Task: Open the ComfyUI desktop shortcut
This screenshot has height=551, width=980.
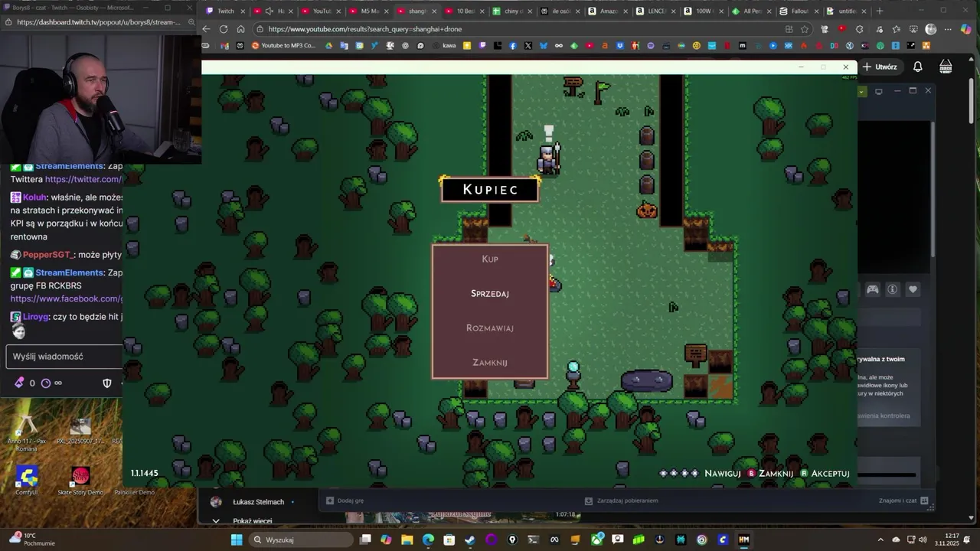Action: 27,481
